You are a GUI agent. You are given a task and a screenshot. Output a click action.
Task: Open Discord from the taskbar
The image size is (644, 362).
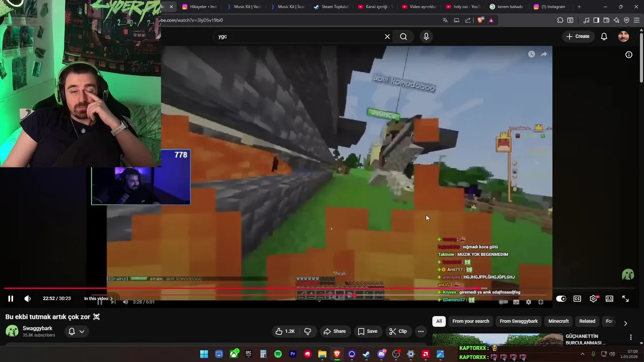(x=381, y=354)
